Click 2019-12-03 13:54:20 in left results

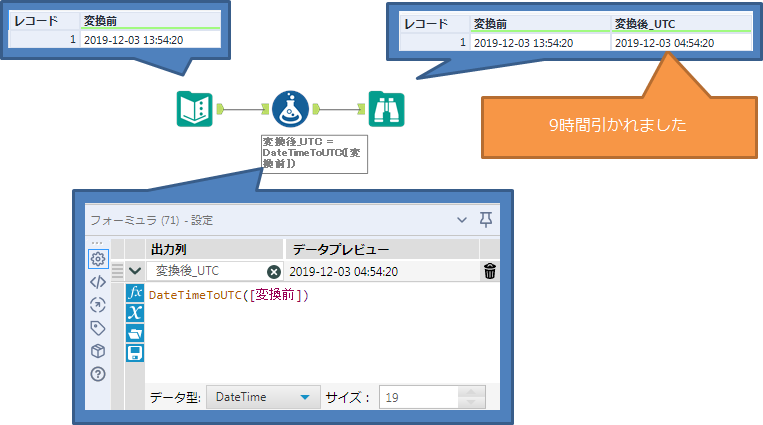(x=133, y=40)
